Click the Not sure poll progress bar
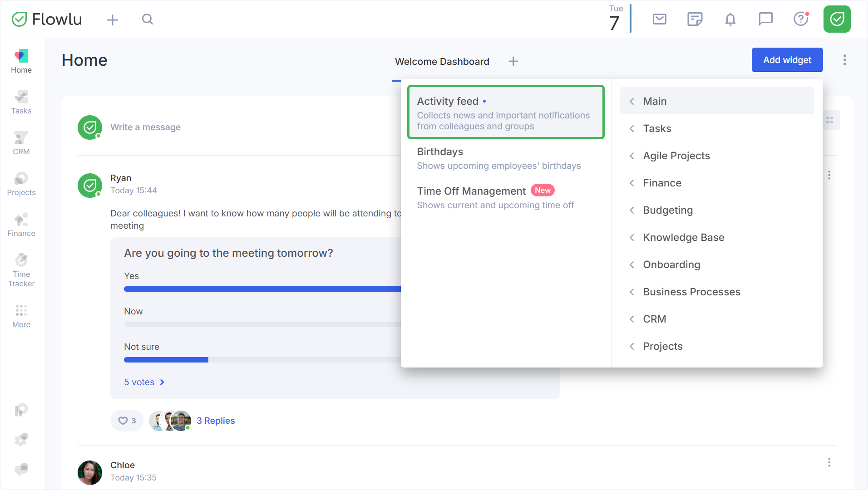The width and height of the screenshot is (868, 490). pos(262,360)
